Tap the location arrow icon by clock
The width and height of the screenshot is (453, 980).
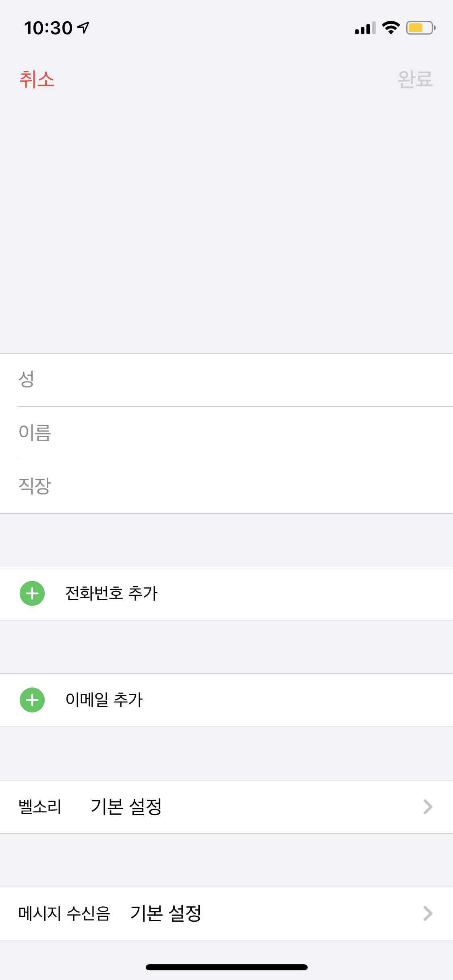tap(84, 27)
